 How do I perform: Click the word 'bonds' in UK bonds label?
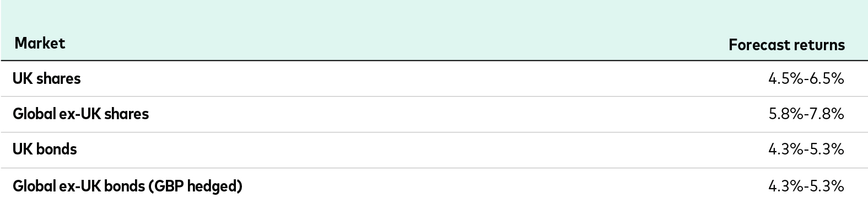(57, 149)
